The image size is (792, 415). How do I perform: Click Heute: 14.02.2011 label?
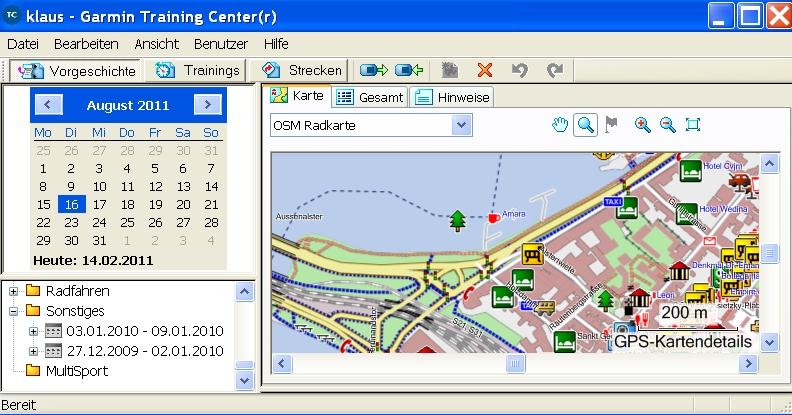93,261
